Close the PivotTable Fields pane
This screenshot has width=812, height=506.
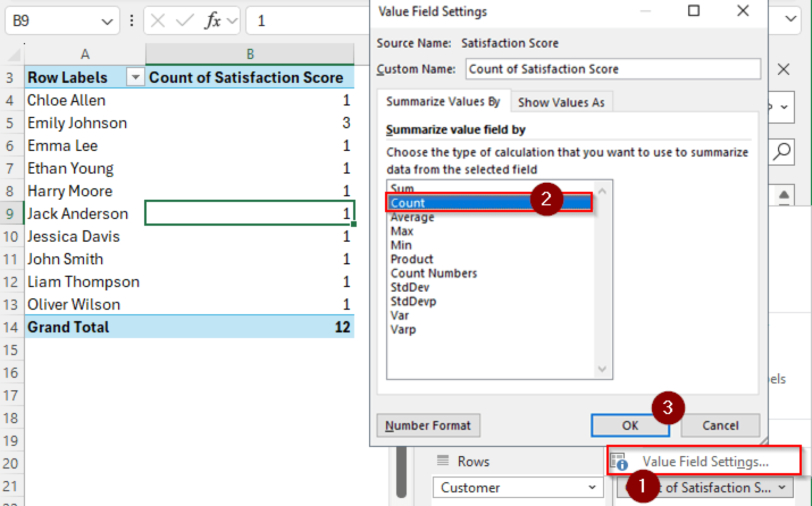(x=783, y=69)
